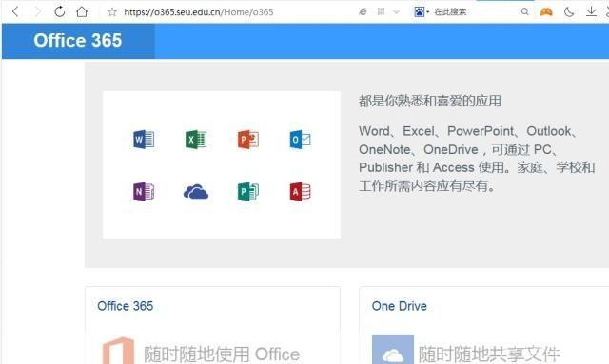Image resolution: width=609 pixels, height=364 pixels.
Task: Click the OneDrive cloud icon in app grid
Action: [196, 192]
